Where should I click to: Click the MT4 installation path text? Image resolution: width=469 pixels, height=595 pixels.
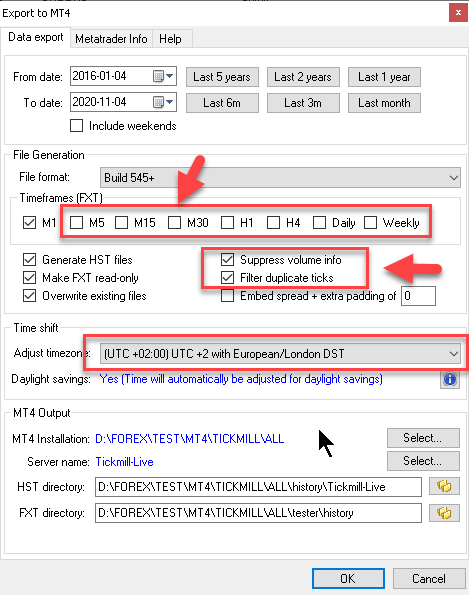[x=189, y=439]
